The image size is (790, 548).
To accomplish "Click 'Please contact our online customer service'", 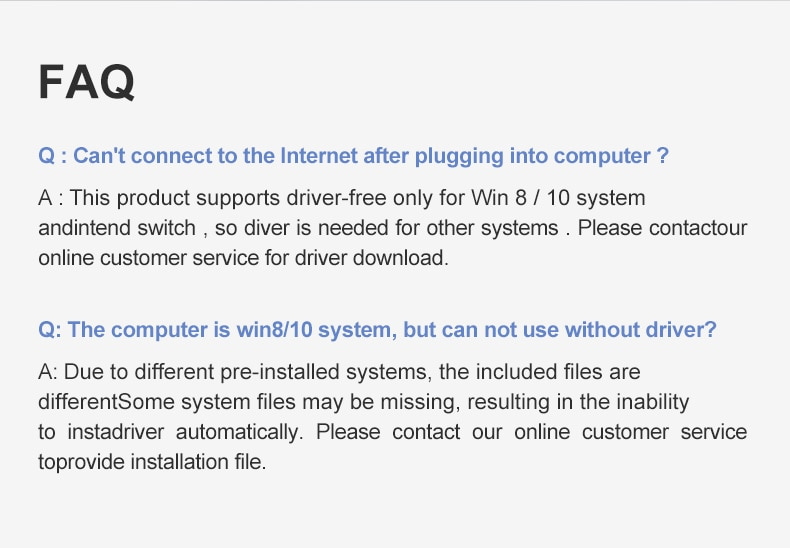I will tap(531, 432).
